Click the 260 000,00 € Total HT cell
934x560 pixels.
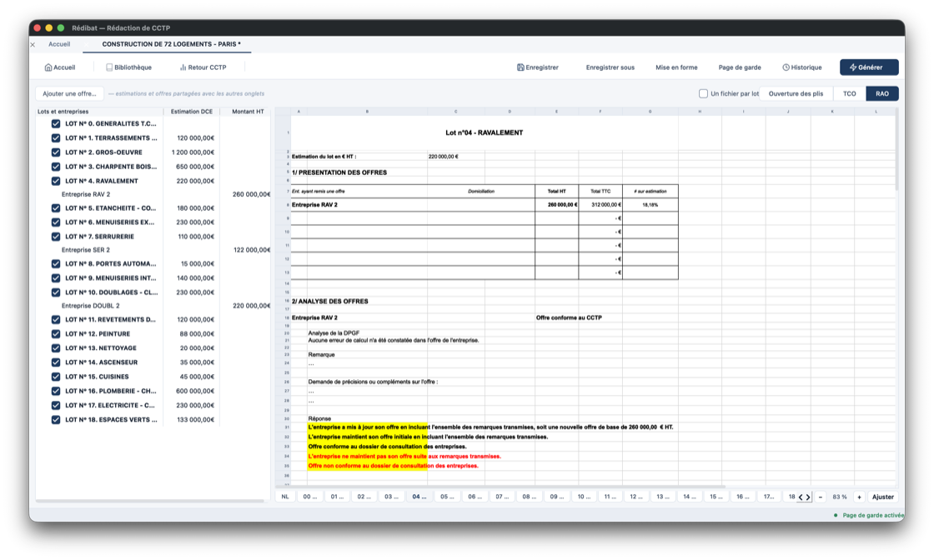click(556, 205)
